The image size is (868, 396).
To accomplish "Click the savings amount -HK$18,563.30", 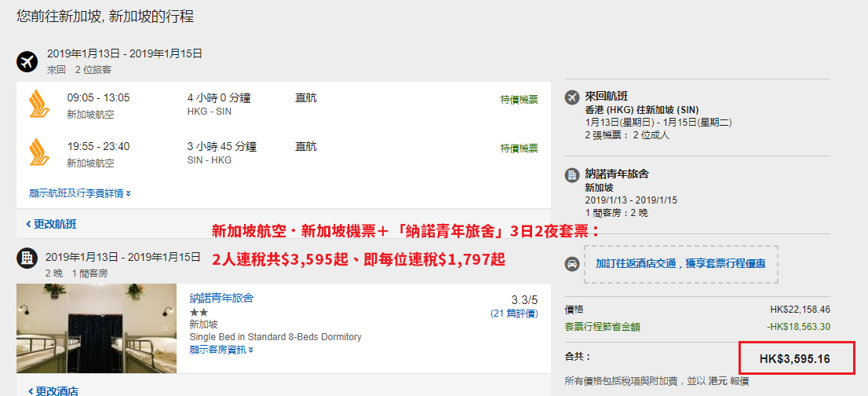I will pyautogui.click(x=799, y=327).
